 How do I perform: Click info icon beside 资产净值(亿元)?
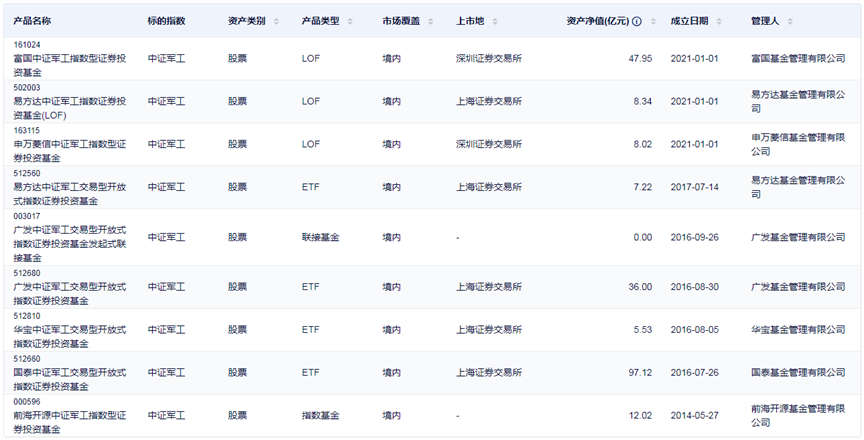pyautogui.click(x=637, y=21)
